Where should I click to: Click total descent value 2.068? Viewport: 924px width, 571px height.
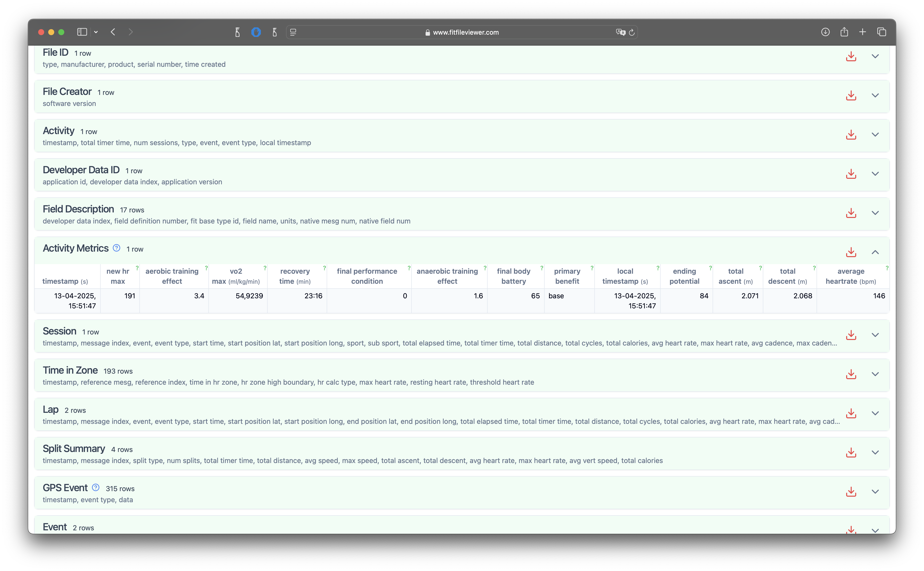click(x=802, y=296)
